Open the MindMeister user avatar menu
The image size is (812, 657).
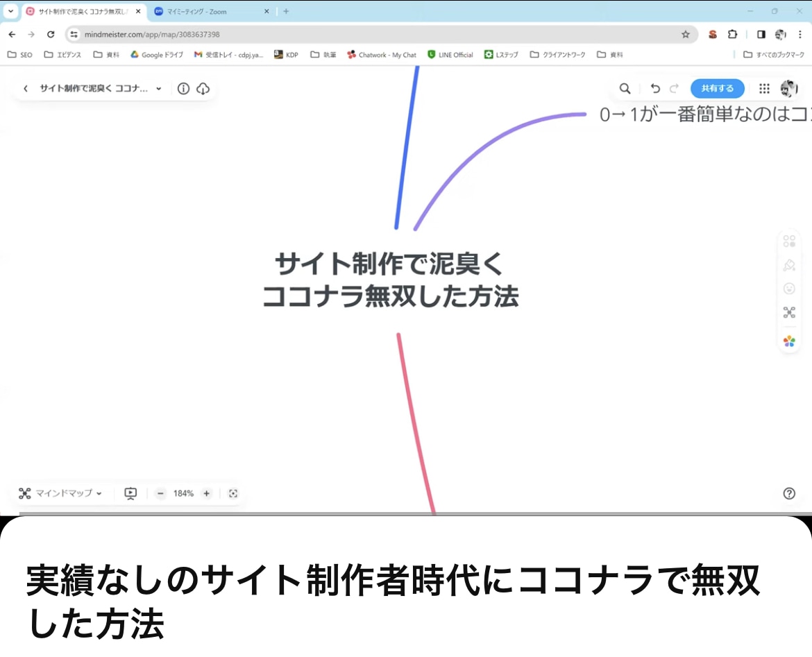click(788, 89)
